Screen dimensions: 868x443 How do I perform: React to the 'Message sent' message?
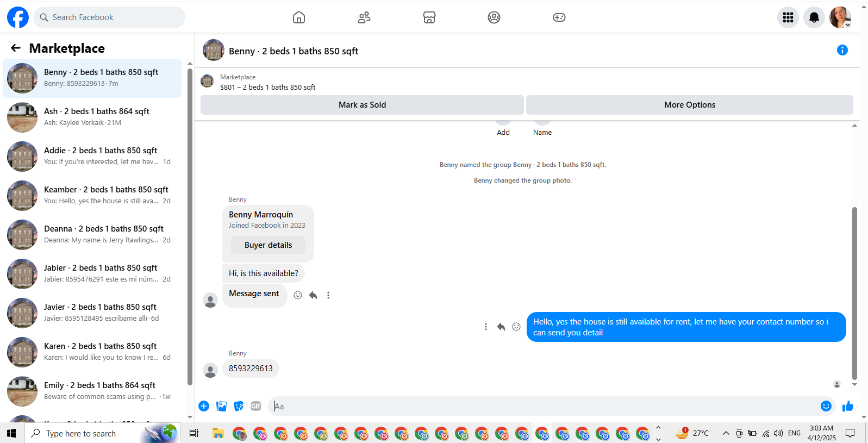tap(298, 295)
